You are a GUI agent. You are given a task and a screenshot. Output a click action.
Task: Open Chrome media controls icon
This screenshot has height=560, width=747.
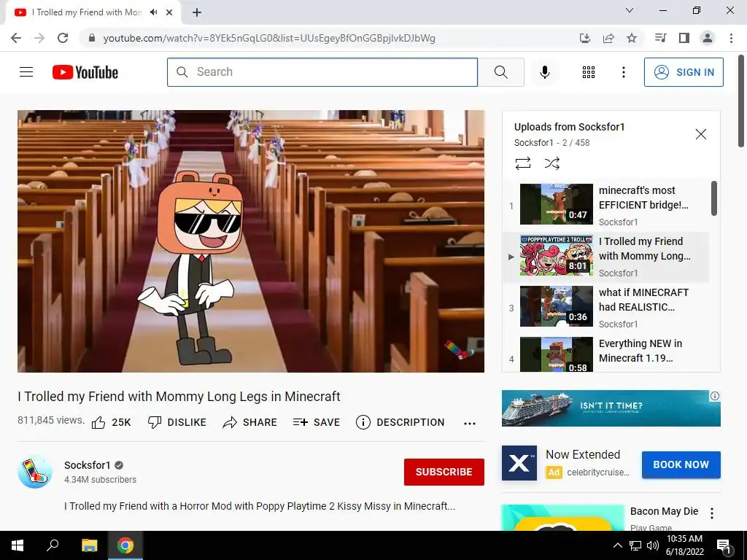pyautogui.click(x=660, y=38)
